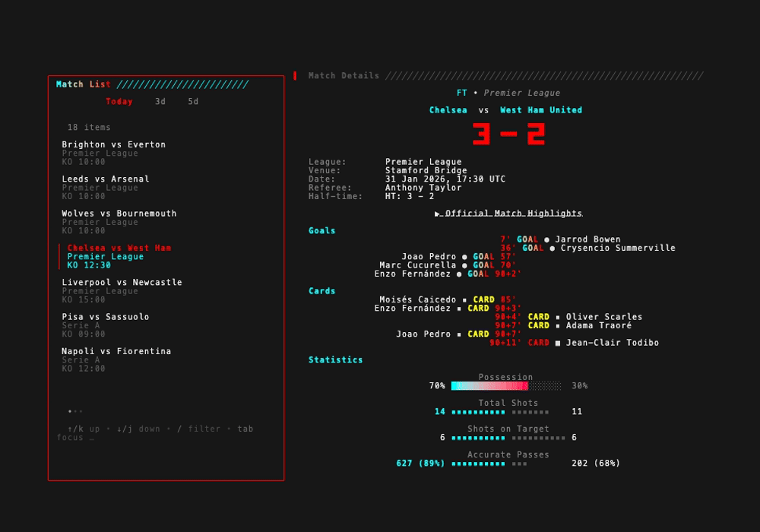Click Adama Traoré card entry

(563, 325)
